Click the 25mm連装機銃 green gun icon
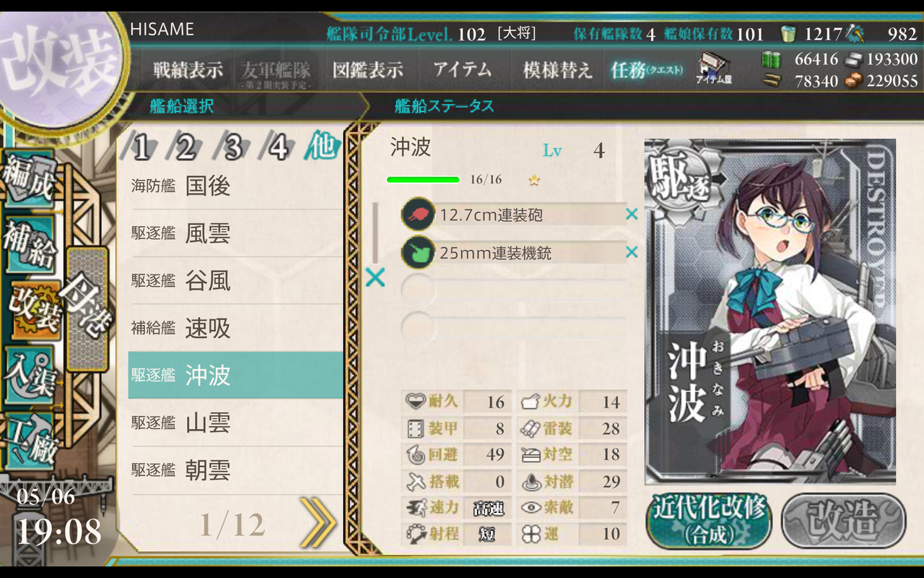Image resolution: width=924 pixels, height=578 pixels. 417,252
